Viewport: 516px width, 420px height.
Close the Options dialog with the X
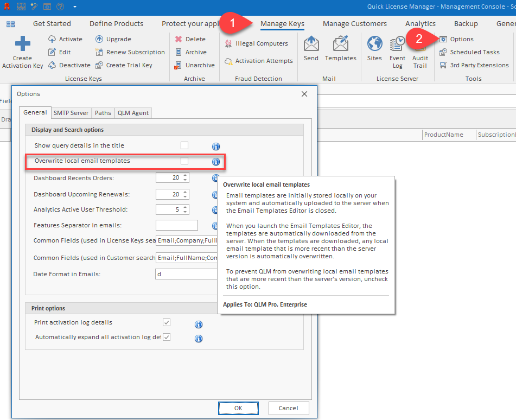(x=304, y=94)
